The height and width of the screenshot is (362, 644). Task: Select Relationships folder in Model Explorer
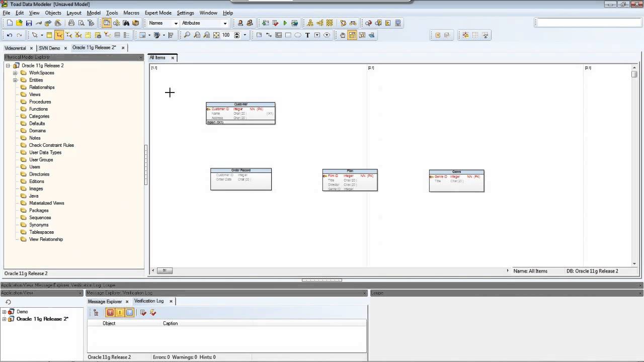(42, 87)
